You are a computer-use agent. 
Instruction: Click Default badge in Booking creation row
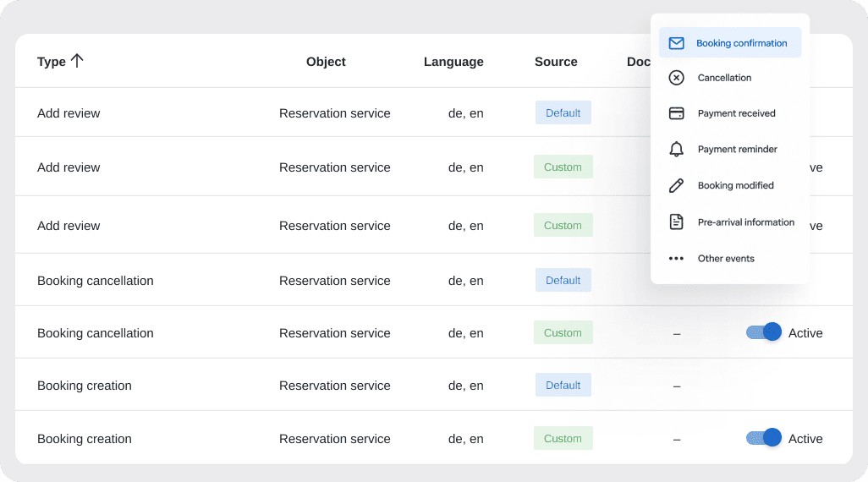[x=563, y=385]
